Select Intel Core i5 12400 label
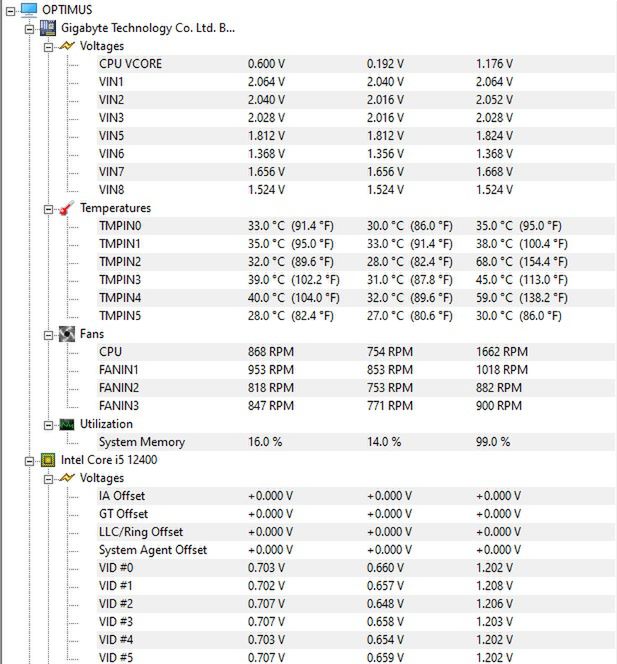The height and width of the screenshot is (664, 617). [x=109, y=460]
